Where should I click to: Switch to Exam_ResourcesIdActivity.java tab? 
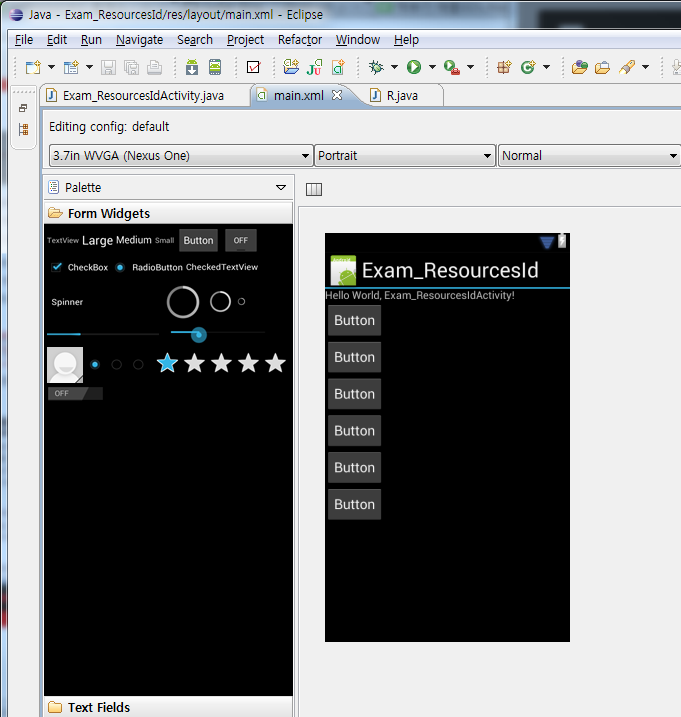point(145,96)
